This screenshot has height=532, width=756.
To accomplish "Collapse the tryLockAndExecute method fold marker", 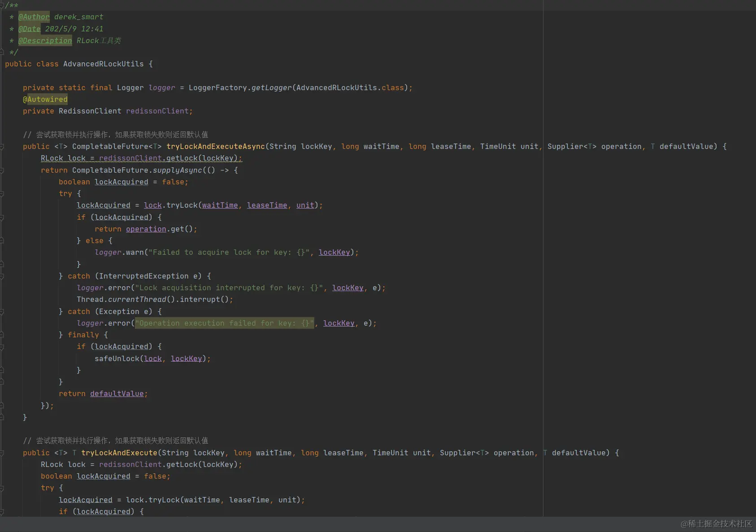I will click(2, 453).
